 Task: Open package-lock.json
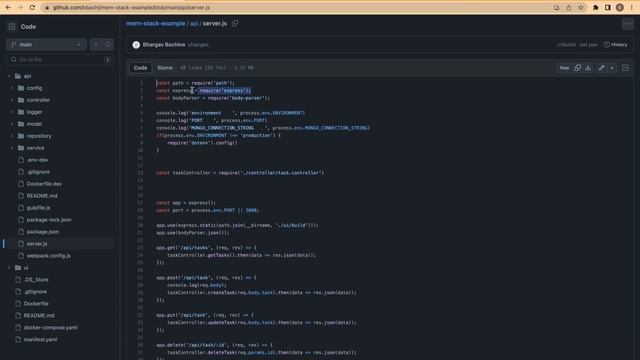point(49,220)
